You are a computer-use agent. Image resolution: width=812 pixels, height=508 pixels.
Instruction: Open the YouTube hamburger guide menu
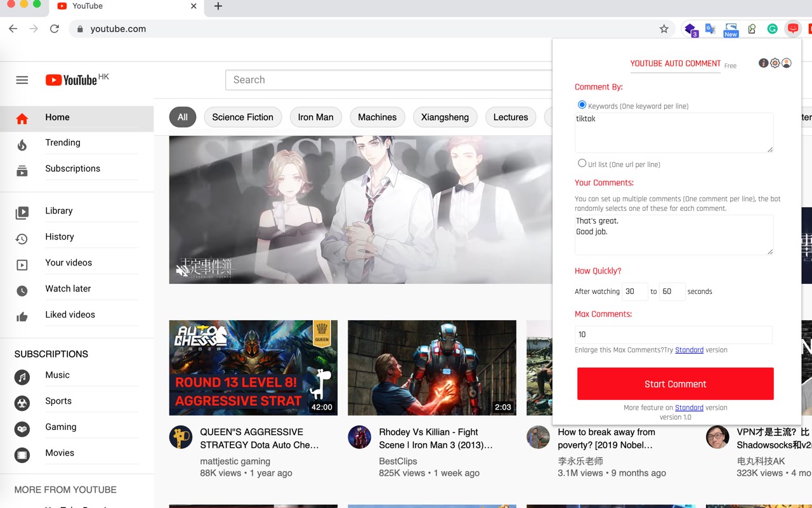tap(22, 80)
